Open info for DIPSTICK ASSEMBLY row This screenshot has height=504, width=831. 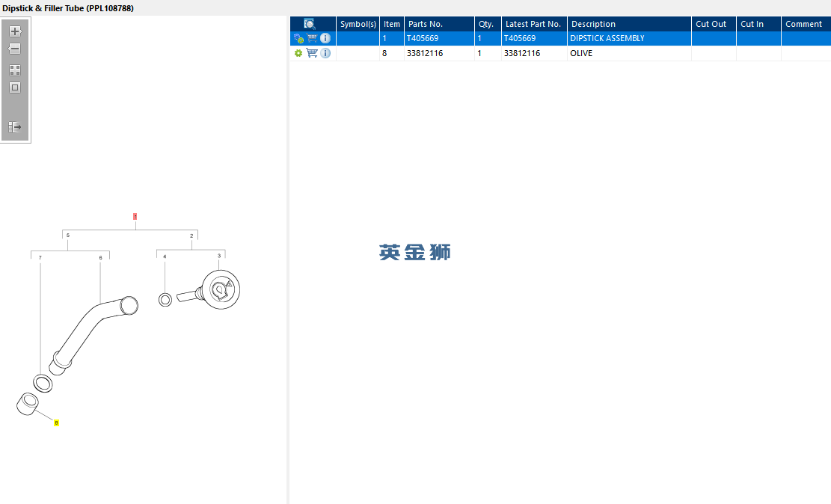point(325,38)
